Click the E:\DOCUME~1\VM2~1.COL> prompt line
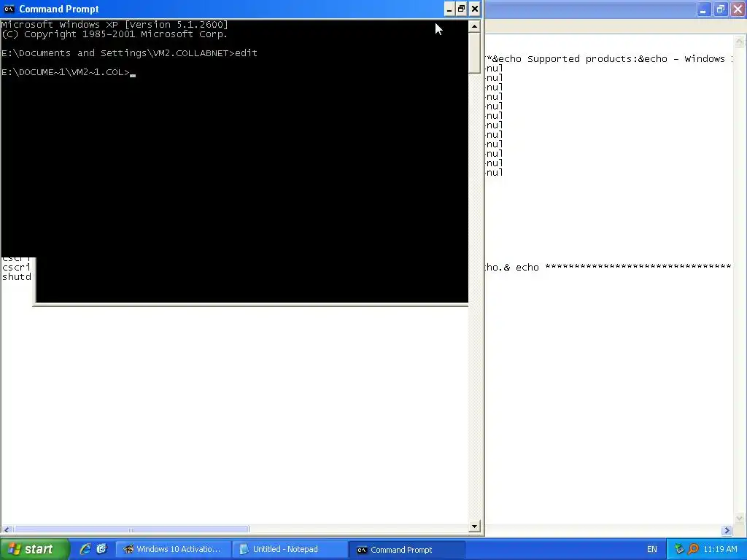Screen dimensions: 747x560 point(65,72)
